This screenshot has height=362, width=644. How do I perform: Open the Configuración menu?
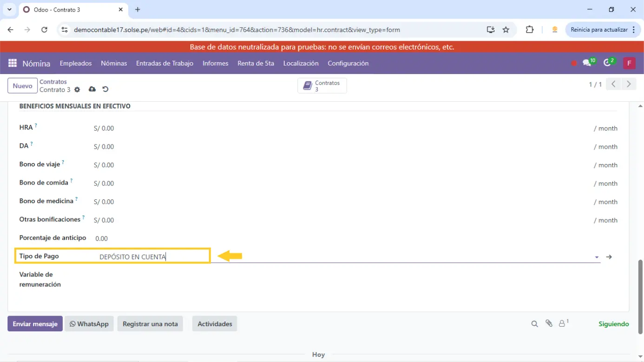348,63
